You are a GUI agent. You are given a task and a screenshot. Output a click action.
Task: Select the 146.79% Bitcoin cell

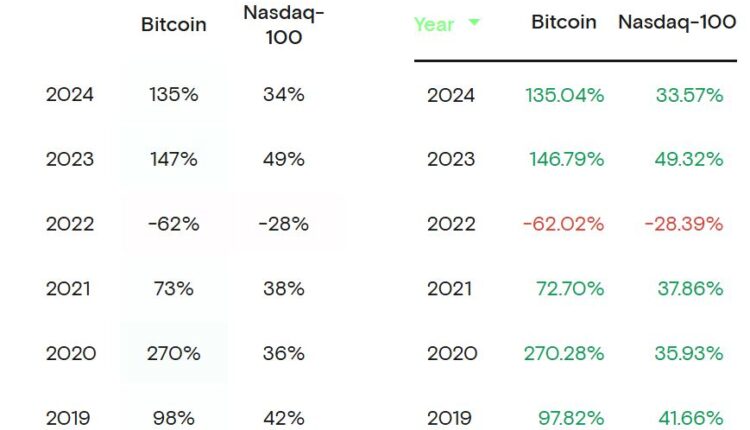coord(564,160)
